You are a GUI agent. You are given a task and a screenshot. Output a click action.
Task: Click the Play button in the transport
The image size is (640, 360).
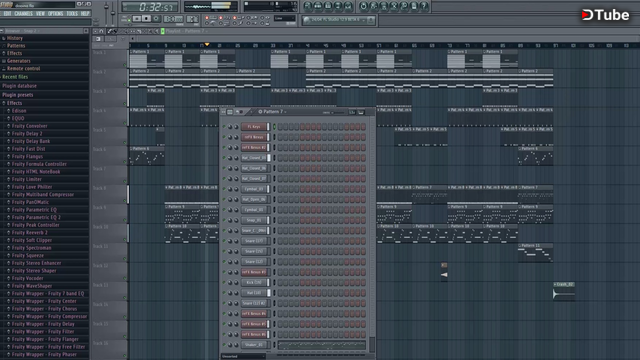point(137,19)
